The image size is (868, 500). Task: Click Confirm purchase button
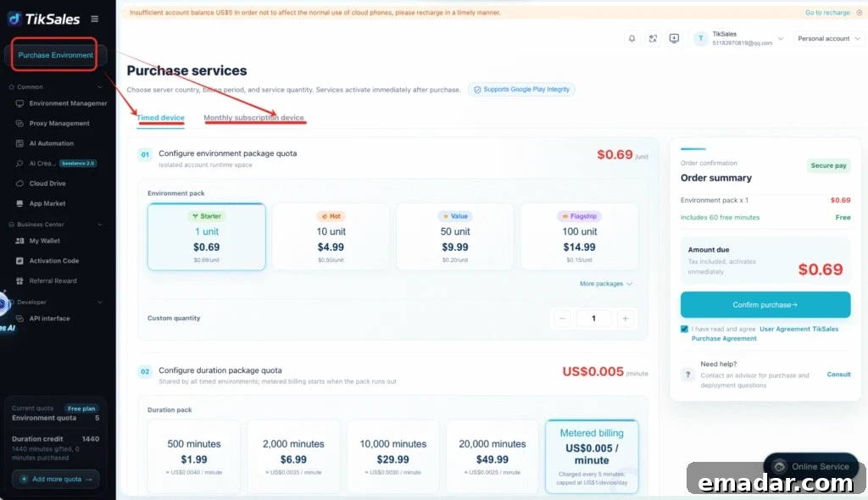(765, 304)
